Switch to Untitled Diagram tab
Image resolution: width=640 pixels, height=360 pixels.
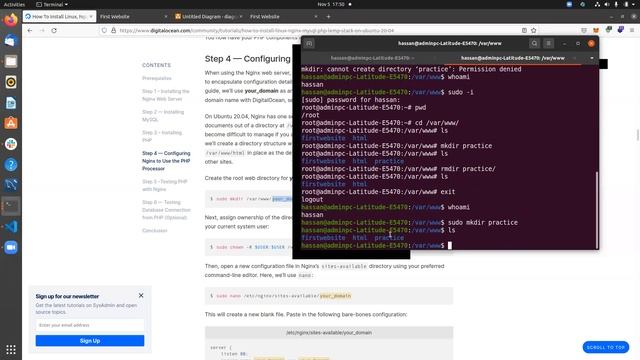208,16
